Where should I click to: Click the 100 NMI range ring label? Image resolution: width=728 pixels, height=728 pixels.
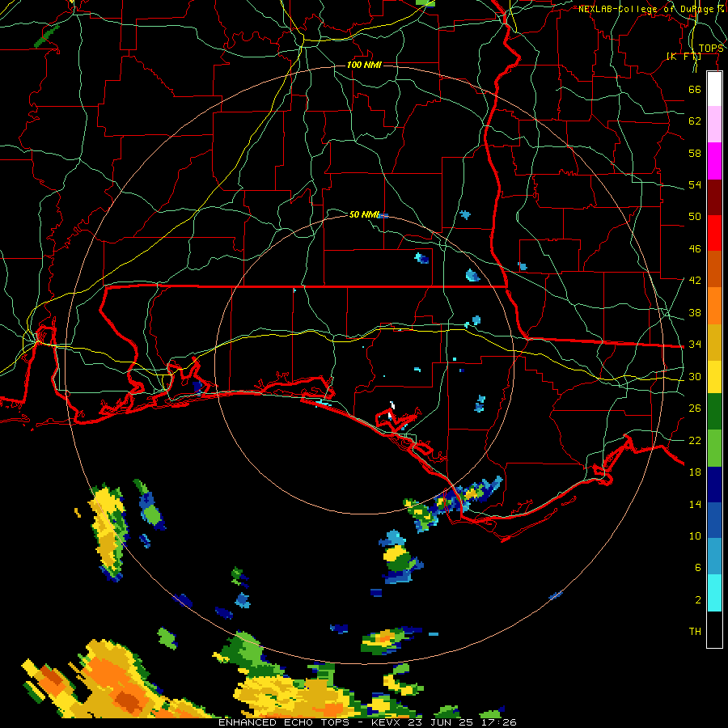click(364, 65)
